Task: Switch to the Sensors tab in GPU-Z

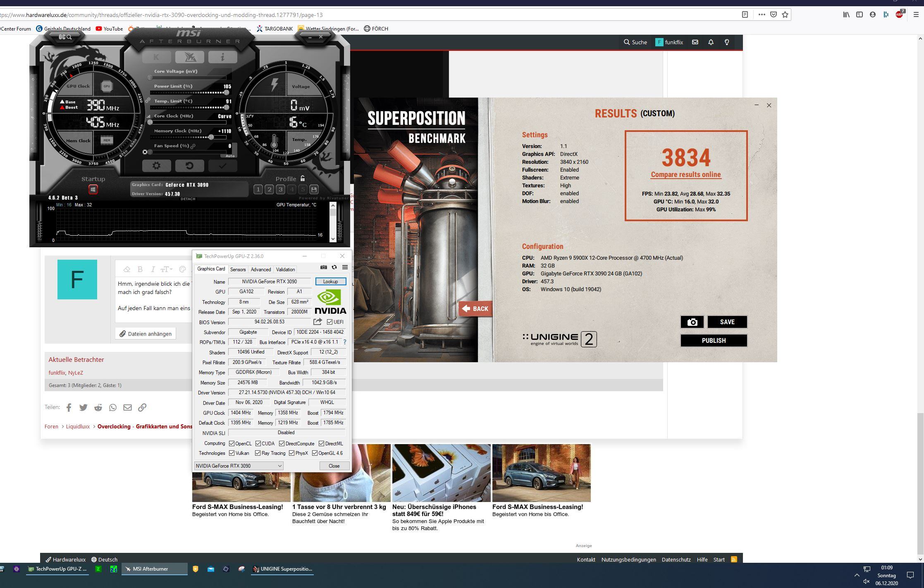Action: point(238,270)
